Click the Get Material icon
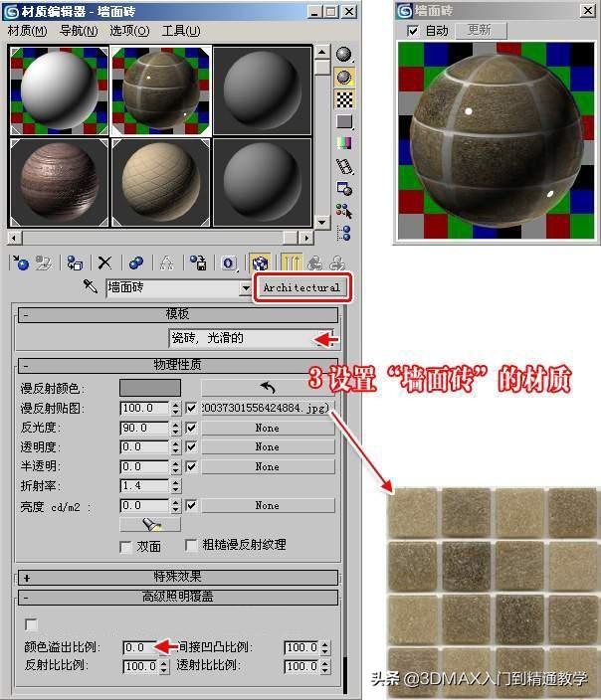 coord(18,262)
